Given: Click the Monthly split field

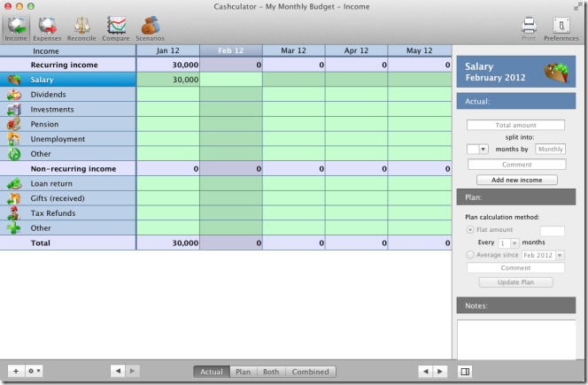Looking at the screenshot, I should [550, 150].
